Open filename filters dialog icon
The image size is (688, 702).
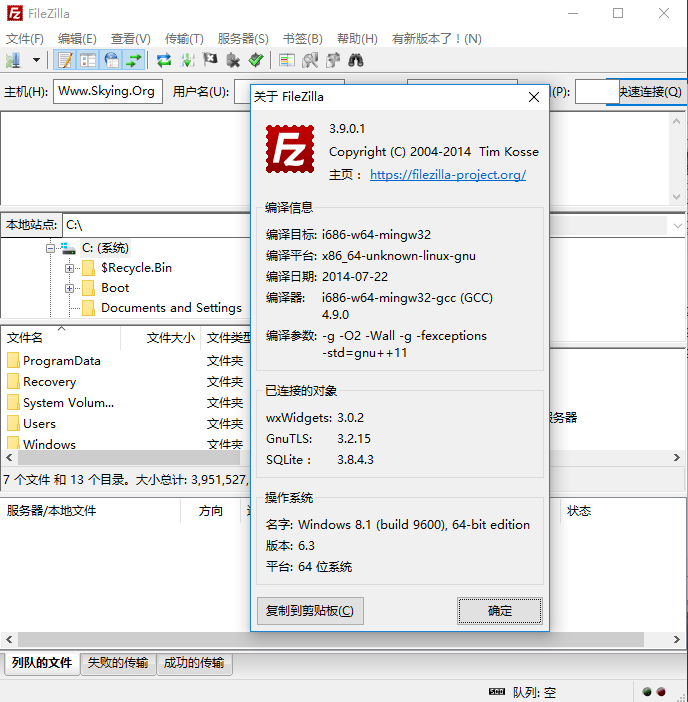pos(286,60)
